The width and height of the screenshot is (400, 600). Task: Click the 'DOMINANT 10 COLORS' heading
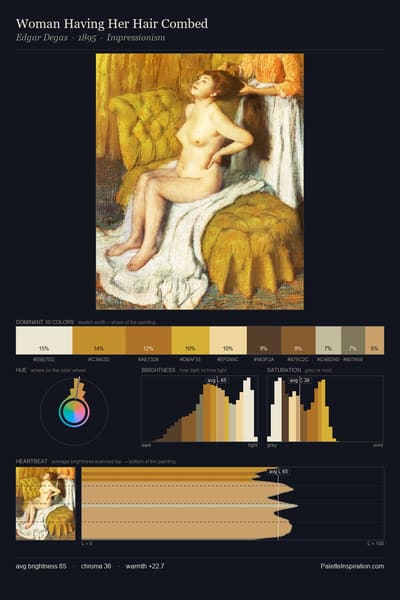click(45, 322)
